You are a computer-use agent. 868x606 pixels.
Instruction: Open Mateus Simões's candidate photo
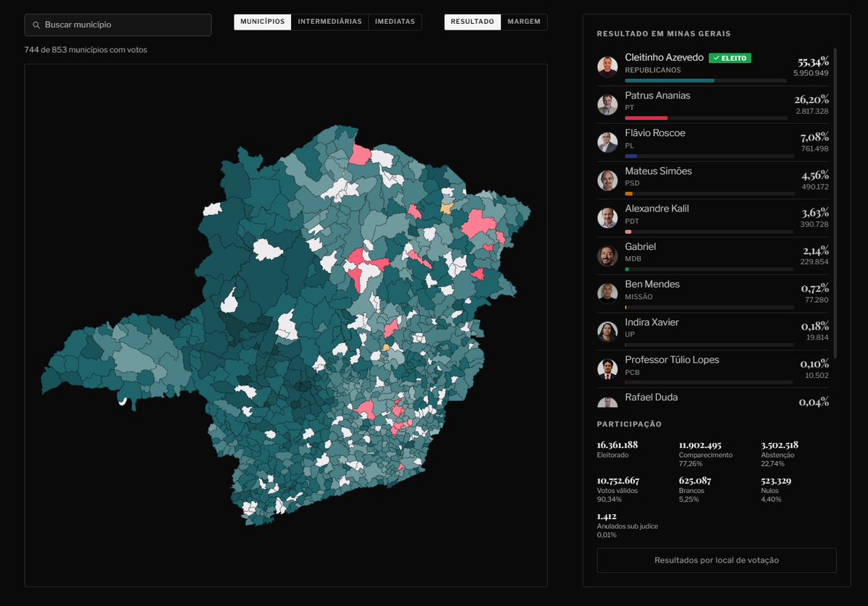(x=607, y=180)
